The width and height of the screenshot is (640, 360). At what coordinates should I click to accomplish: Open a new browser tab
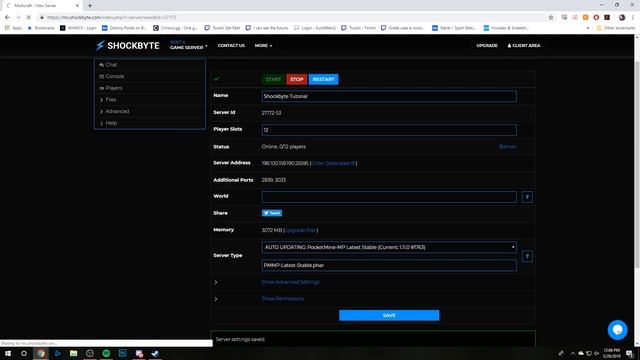tap(90, 5)
